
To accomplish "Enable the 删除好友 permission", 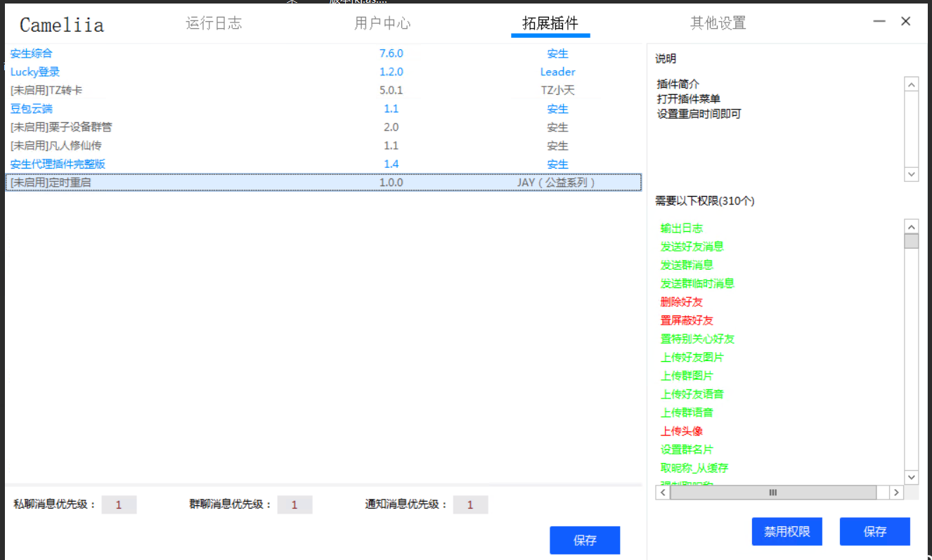I will pos(681,301).
